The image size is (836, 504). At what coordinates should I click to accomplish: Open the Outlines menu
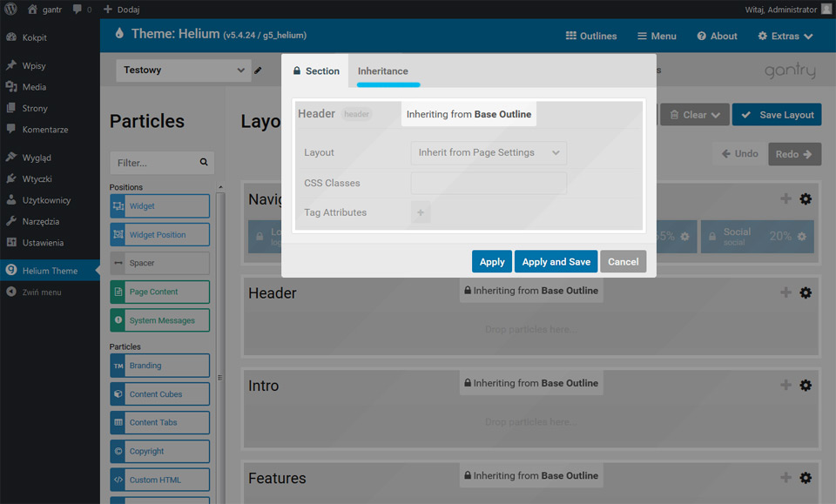(x=591, y=36)
